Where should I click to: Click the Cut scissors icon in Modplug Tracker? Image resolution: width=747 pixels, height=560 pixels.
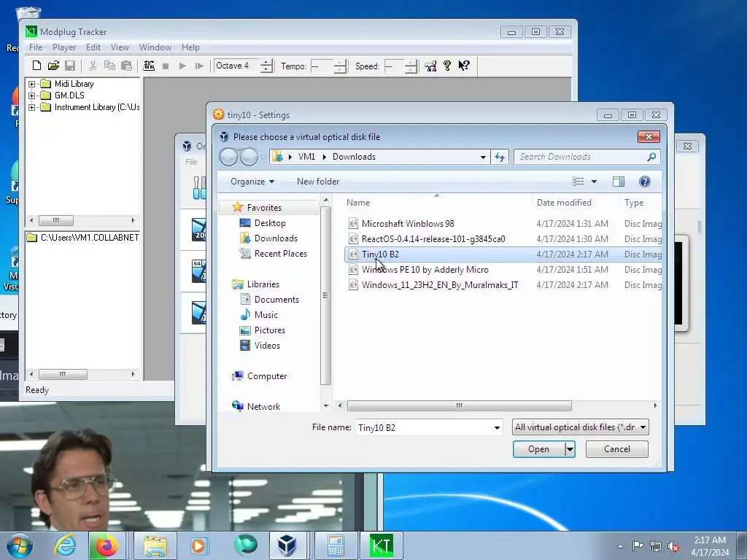(x=93, y=66)
